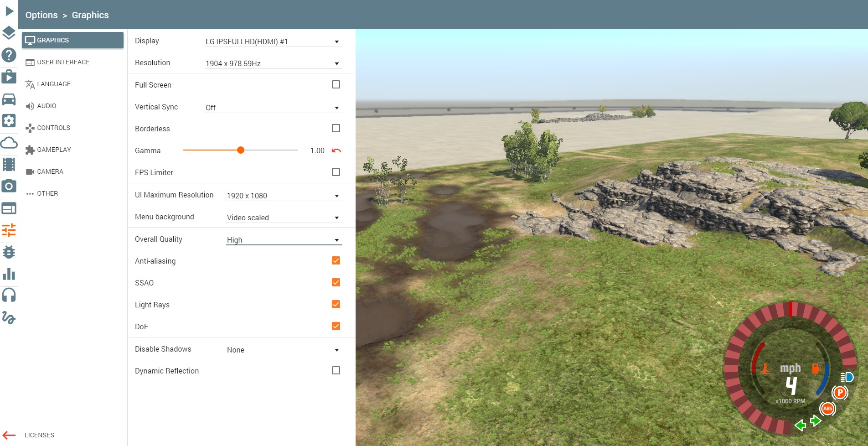
Task: Enable the Full Screen checkbox
Action: click(336, 84)
